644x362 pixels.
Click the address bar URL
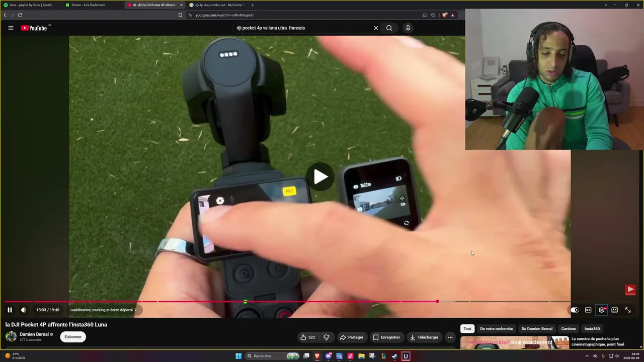[224, 15]
